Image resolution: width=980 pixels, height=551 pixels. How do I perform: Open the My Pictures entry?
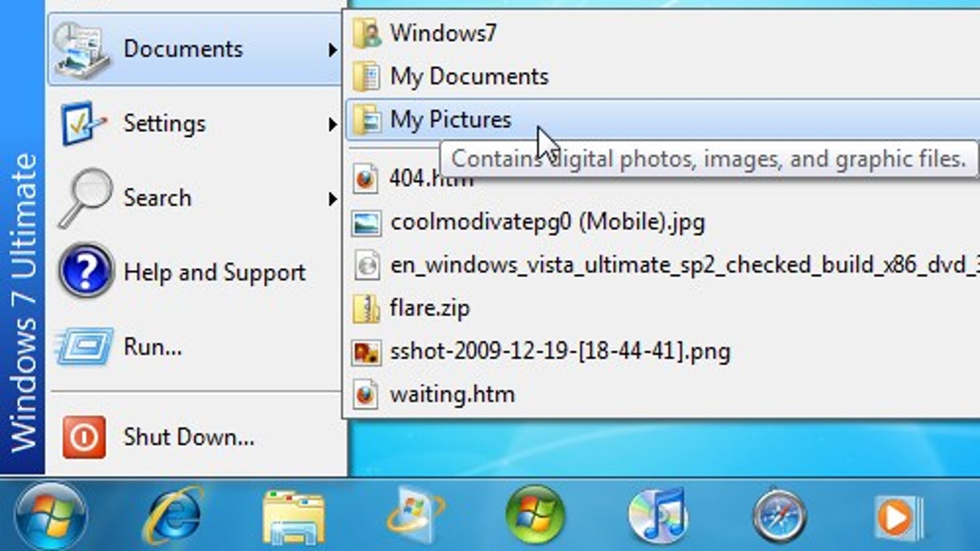click(x=663, y=119)
